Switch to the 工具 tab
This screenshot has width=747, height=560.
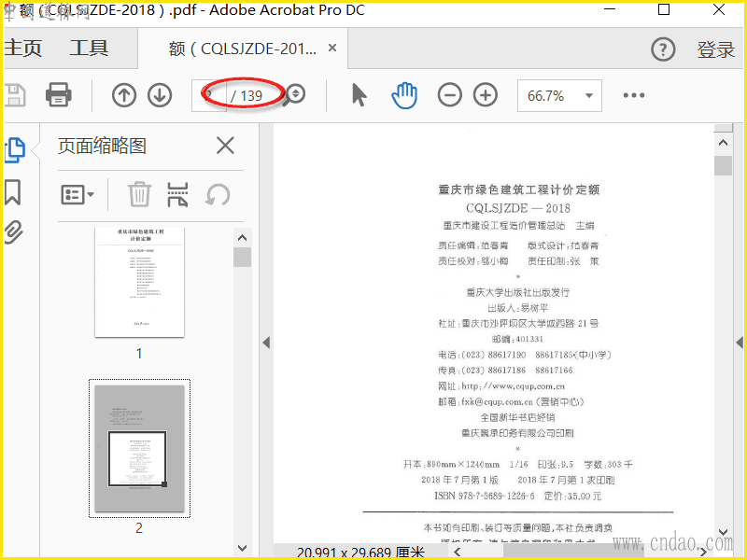pyautogui.click(x=89, y=49)
